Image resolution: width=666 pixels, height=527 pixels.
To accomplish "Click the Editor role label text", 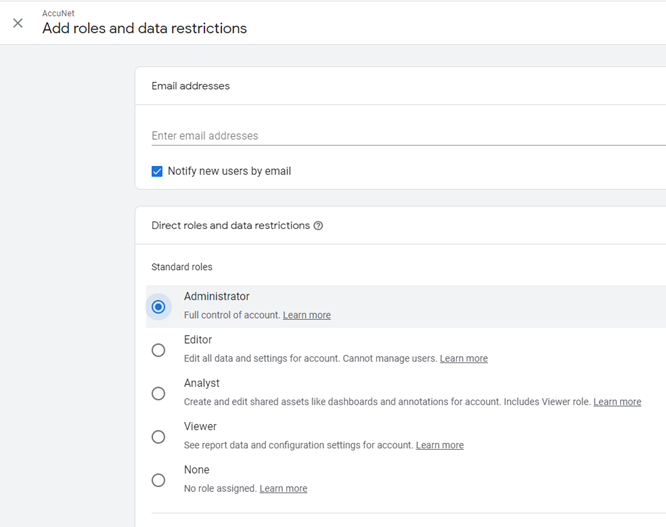I will point(198,340).
